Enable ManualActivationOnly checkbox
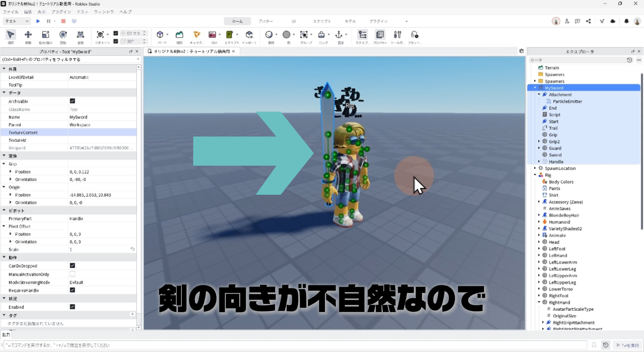The image size is (644, 362). 72,274
